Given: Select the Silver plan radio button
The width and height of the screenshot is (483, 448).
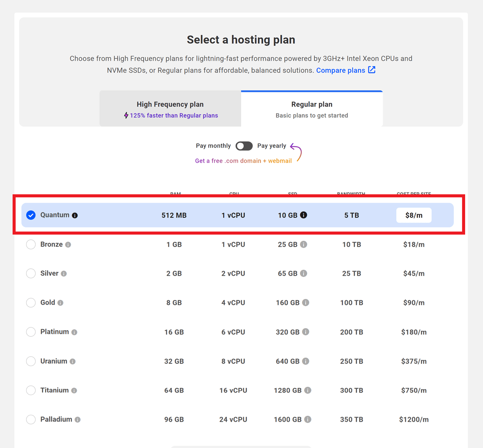Looking at the screenshot, I should coord(31,273).
